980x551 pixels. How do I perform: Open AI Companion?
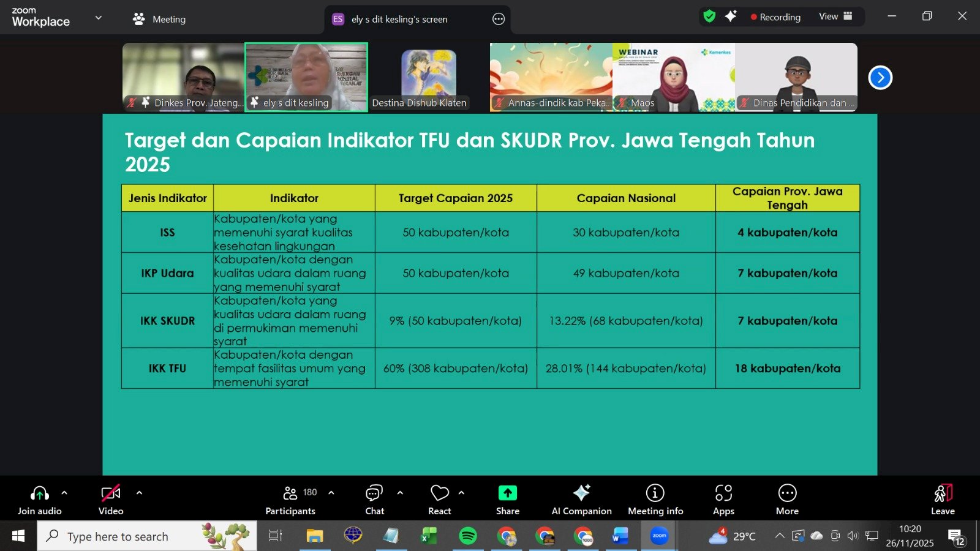(x=581, y=500)
